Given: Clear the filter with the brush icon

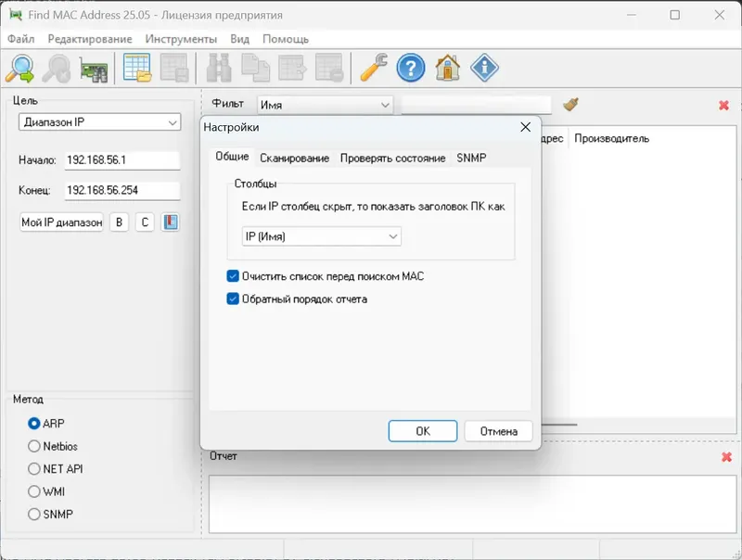Looking at the screenshot, I should (571, 104).
